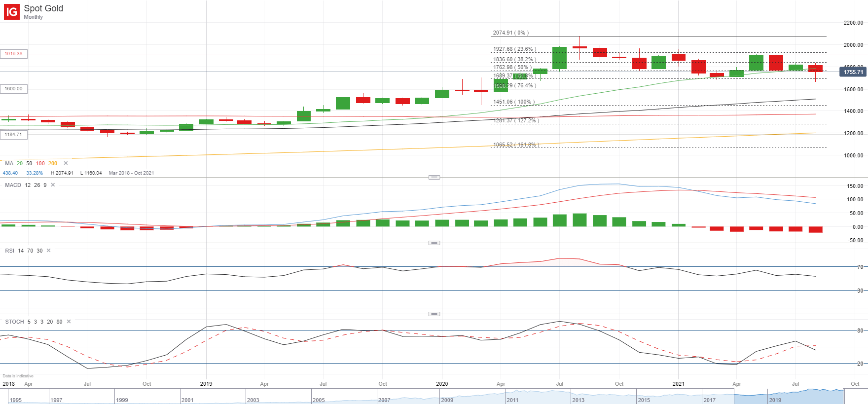Click the 150.00 MACD axis label
This screenshot has height=404, width=868.
pyautogui.click(x=855, y=186)
